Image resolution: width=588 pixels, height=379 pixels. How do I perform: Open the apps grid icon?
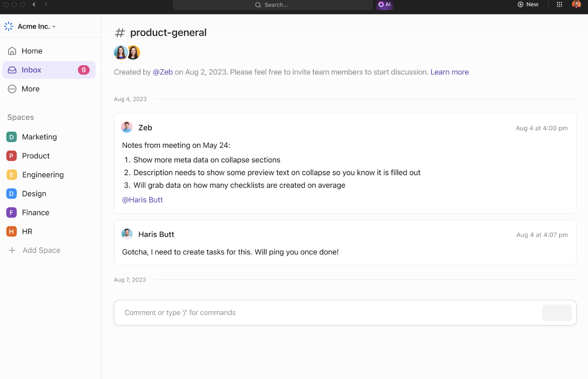560,4
